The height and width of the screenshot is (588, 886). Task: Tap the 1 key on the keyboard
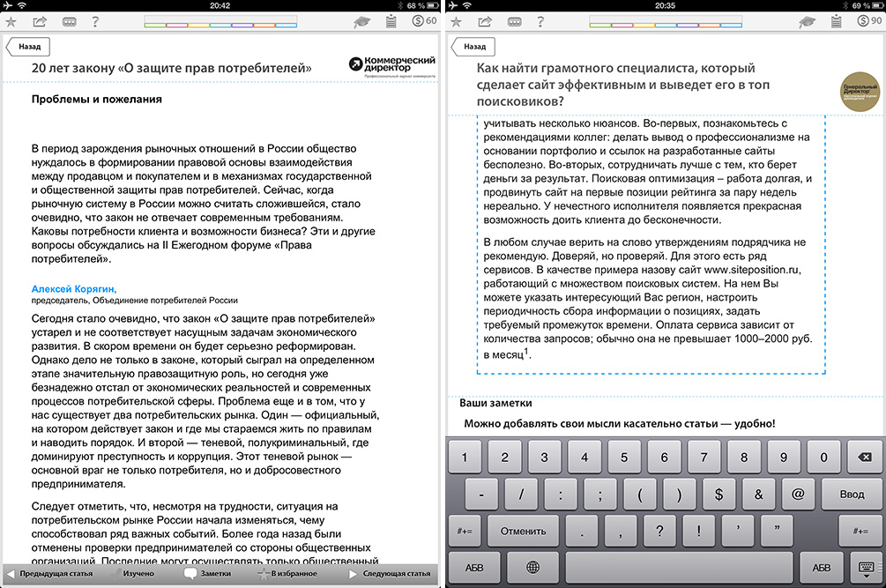pyautogui.click(x=465, y=458)
